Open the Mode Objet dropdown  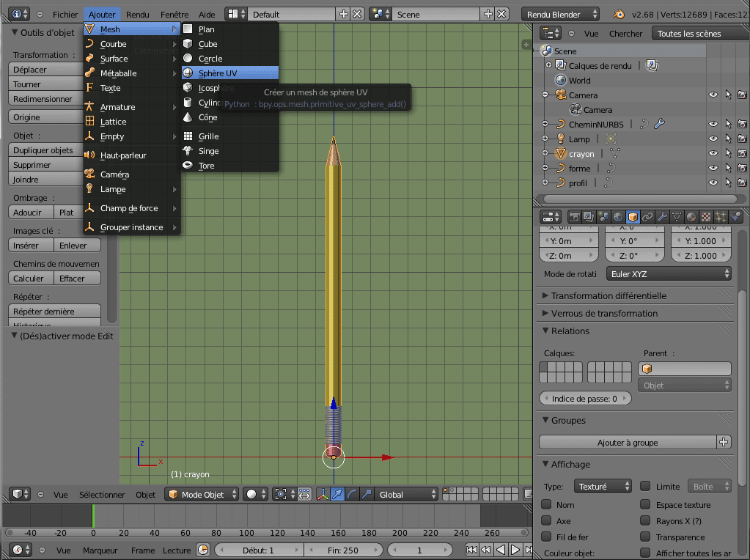[202, 494]
